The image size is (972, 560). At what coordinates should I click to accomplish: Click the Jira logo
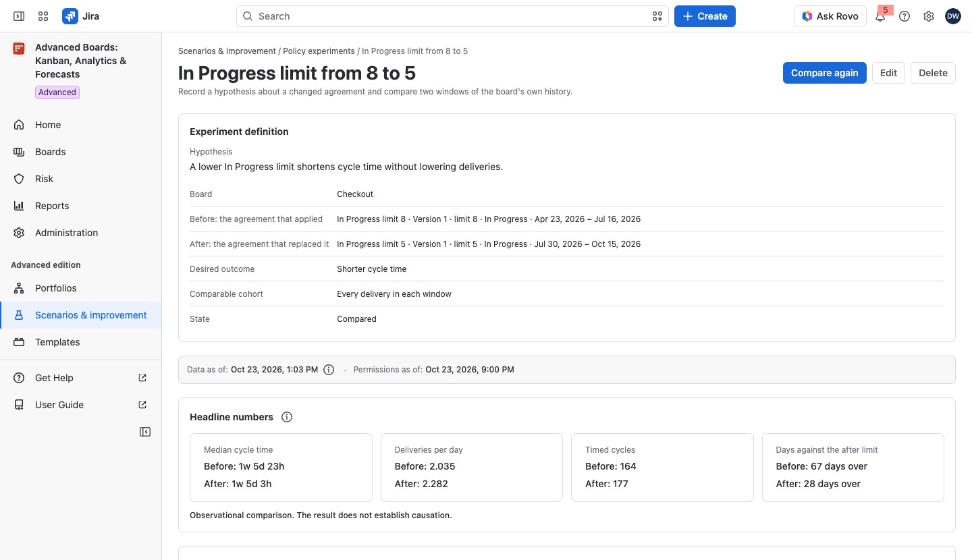(81, 16)
